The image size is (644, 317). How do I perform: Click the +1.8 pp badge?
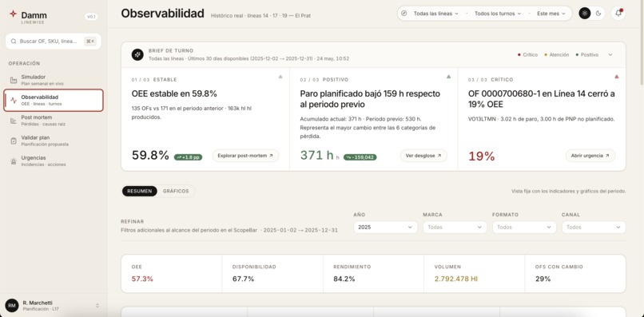(188, 157)
